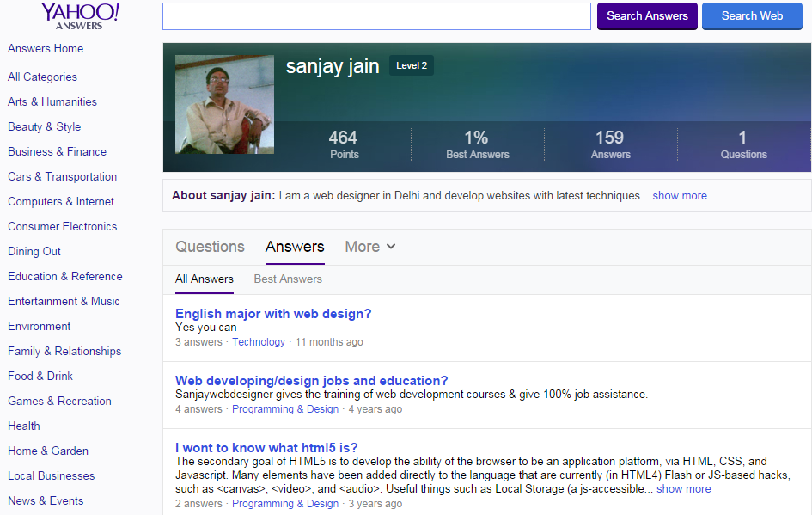Image resolution: width=812 pixels, height=515 pixels.
Task: Click the 1 Questions stat in the banner
Action: coord(743,144)
